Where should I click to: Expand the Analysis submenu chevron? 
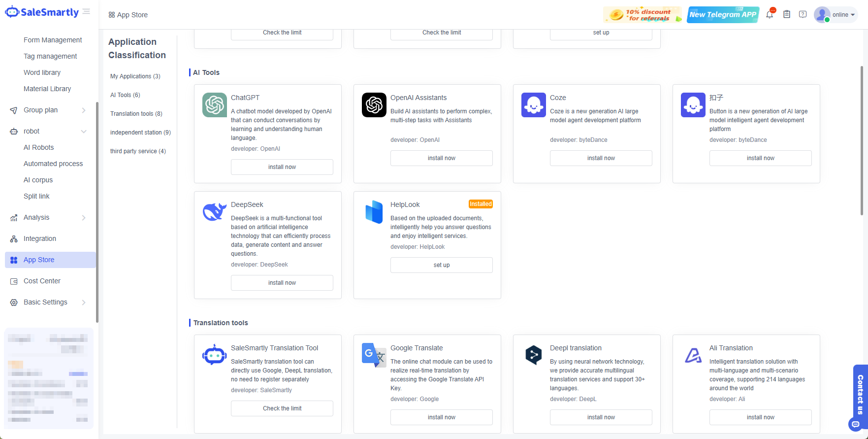(84, 218)
